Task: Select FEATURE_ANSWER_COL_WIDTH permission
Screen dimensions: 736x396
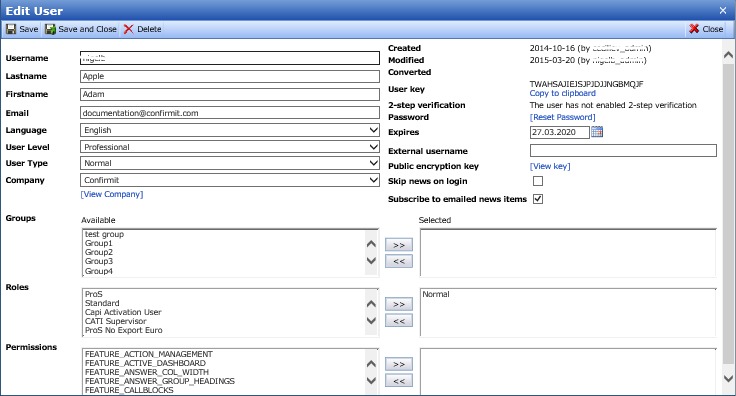Action: coord(146,372)
